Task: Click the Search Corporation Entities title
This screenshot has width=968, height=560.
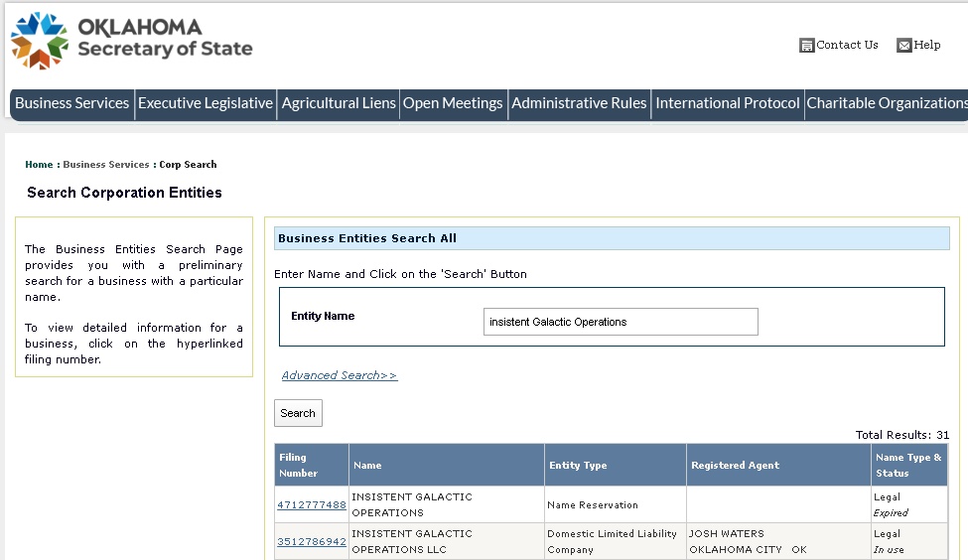Action: tap(124, 193)
